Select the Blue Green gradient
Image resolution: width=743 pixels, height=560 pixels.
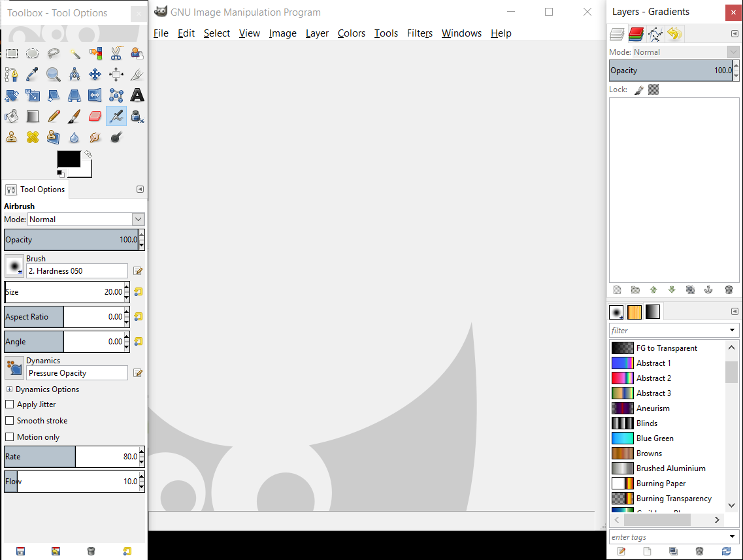pos(655,438)
